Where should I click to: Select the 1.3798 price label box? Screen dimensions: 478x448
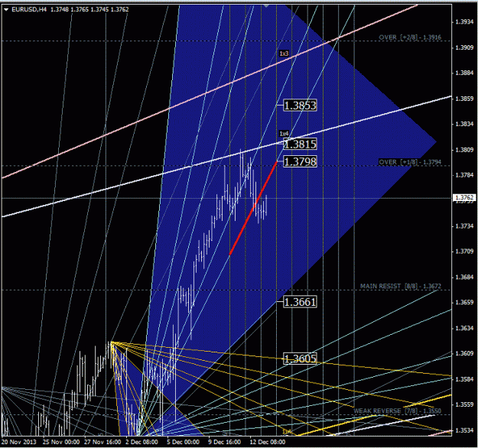pyautogui.click(x=300, y=161)
